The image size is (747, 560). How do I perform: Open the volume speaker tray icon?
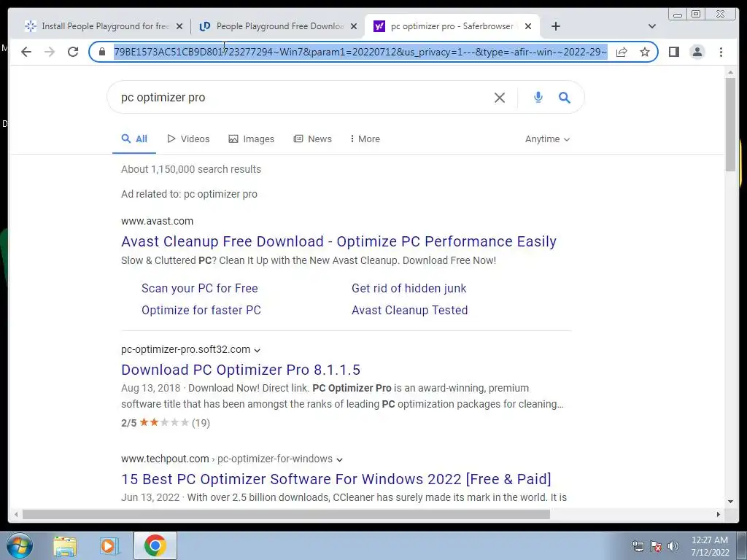point(673,546)
